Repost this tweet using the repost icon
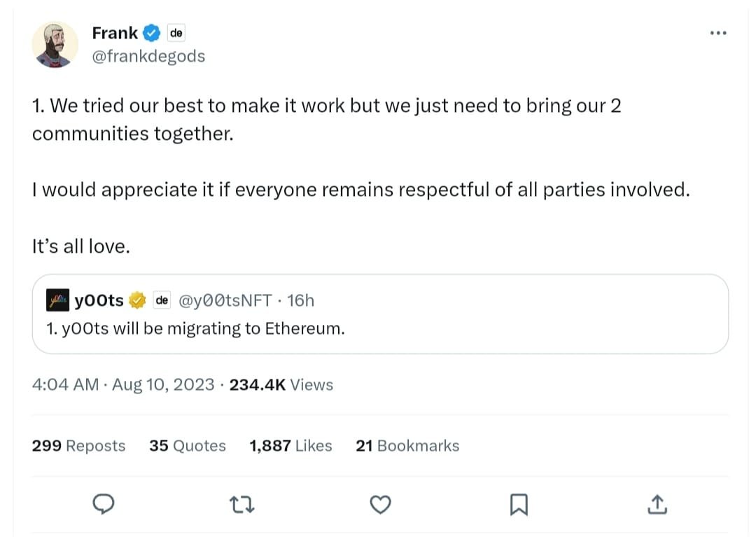The width and height of the screenshot is (756, 537). click(242, 503)
